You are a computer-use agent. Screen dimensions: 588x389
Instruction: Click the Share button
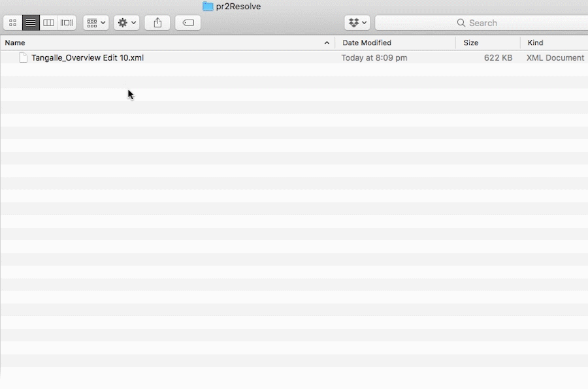pyautogui.click(x=157, y=23)
